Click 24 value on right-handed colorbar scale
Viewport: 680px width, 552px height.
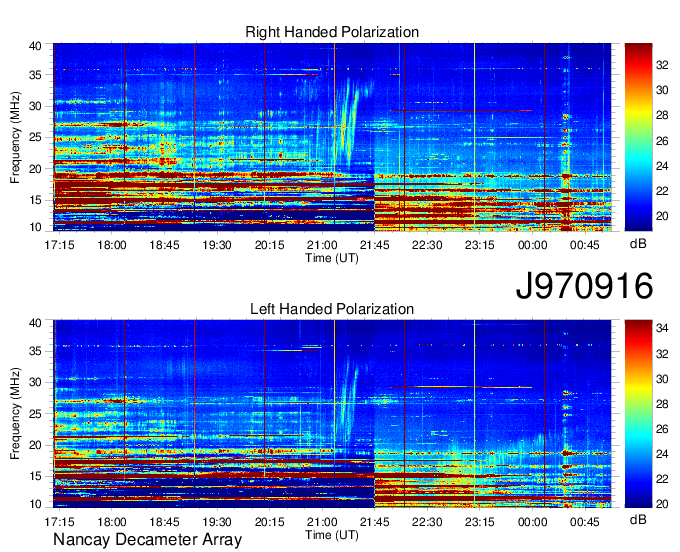click(x=662, y=166)
